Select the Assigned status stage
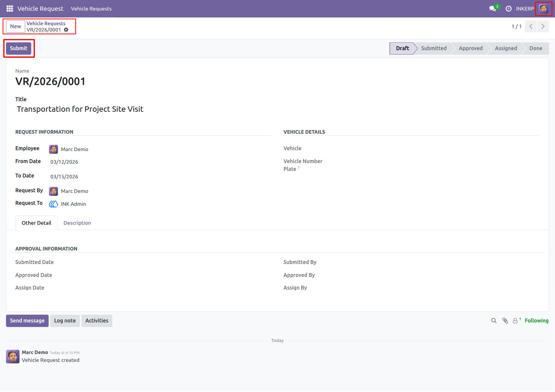Screen dimensions: 555x392 tap(506, 48)
